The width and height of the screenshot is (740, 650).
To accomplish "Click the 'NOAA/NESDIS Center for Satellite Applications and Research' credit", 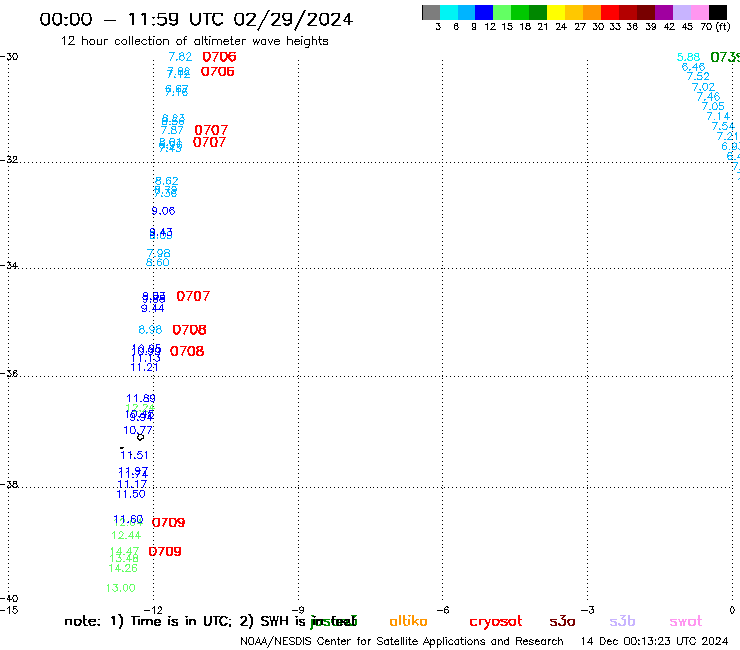I will coord(402,642).
